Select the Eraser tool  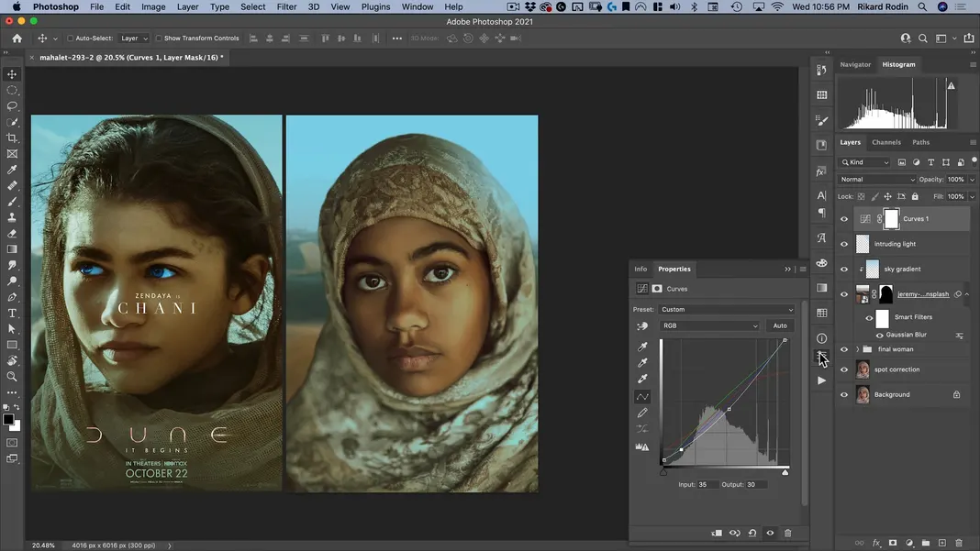click(x=12, y=234)
